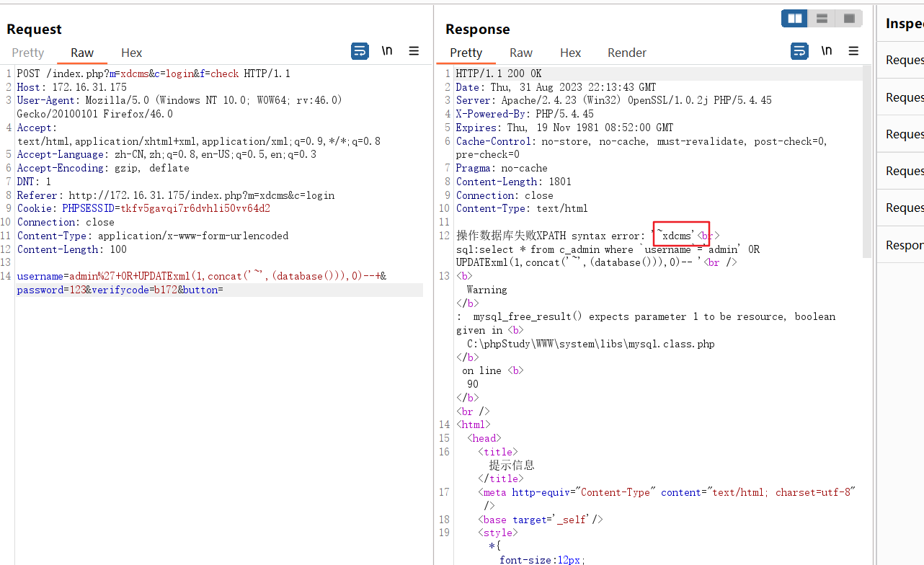
Task: Switch Request to Raw tab
Action: [82, 53]
